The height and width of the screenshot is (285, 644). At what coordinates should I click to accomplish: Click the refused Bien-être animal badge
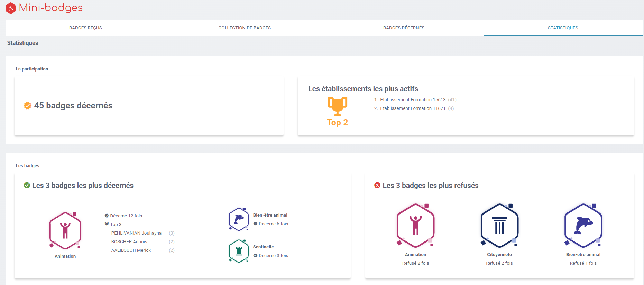click(x=583, y=226)
